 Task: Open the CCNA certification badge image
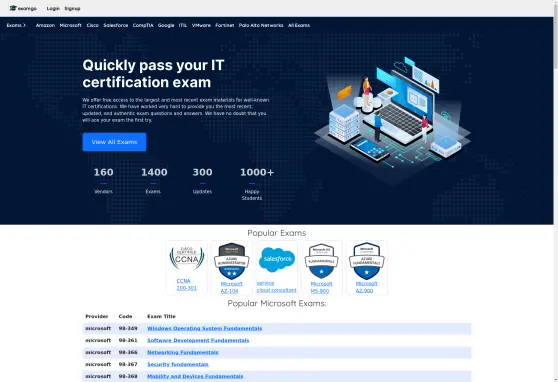pyautogui.click(x=187, y=258)
